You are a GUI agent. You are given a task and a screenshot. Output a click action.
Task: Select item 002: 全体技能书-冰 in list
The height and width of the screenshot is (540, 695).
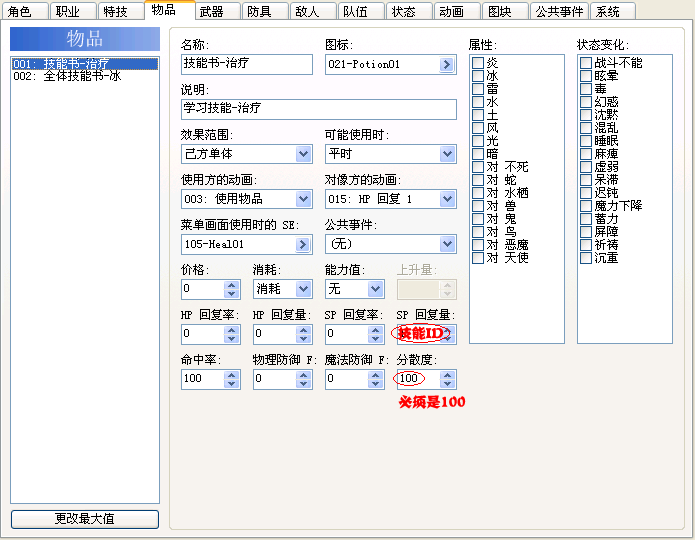85,76
